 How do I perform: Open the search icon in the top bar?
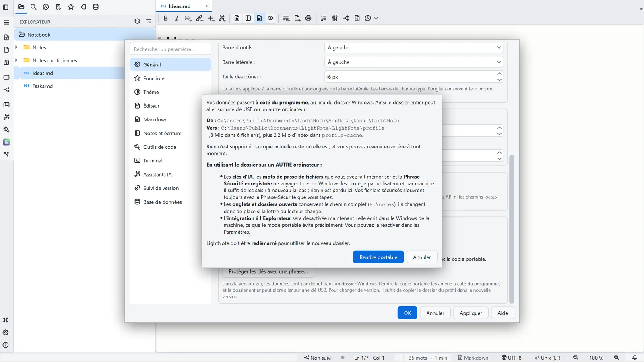tap(33, 7)
